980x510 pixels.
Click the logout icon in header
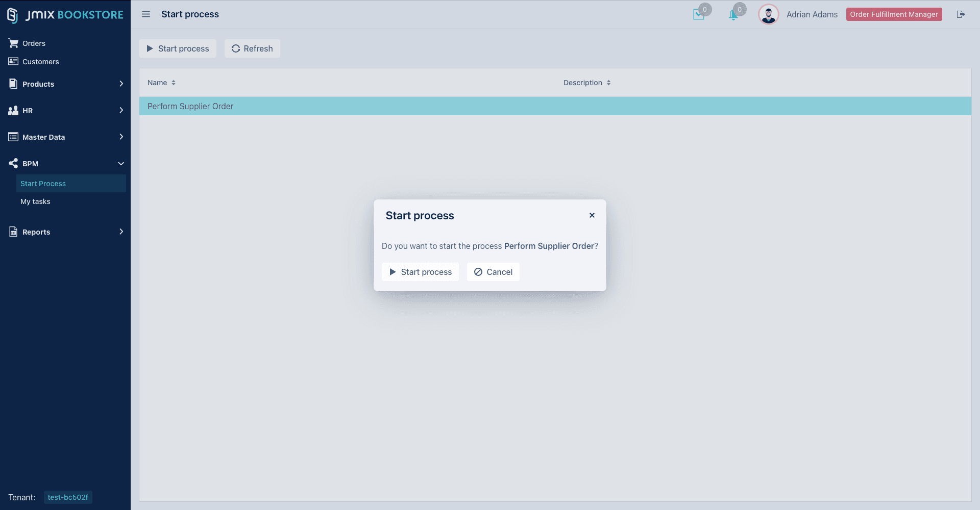coord(961,14)
